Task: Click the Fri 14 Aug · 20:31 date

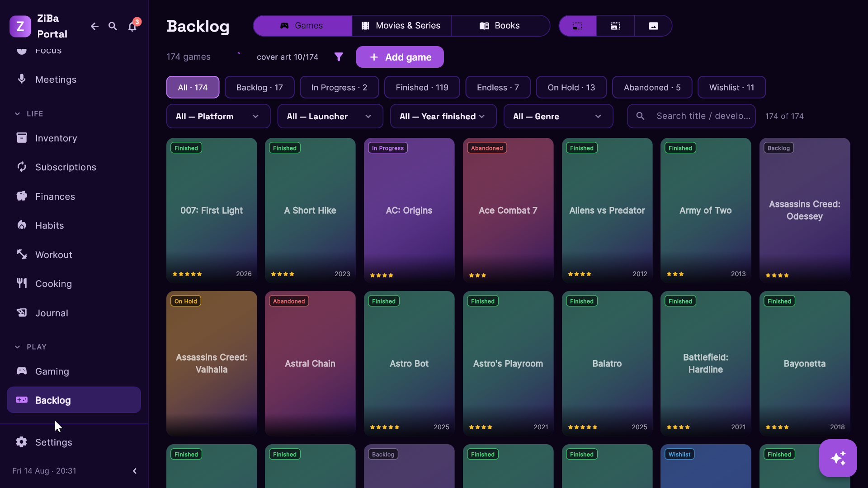Action: pyautogui.click(x=44, y=471)
